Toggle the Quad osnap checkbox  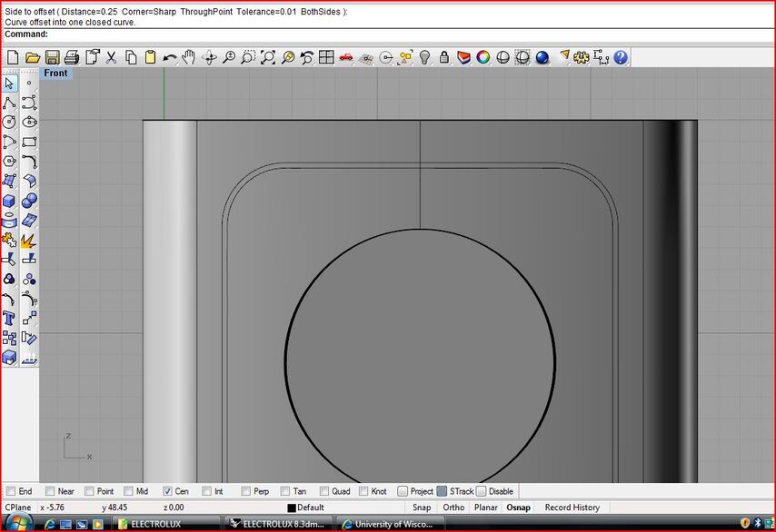pos(323,491)
